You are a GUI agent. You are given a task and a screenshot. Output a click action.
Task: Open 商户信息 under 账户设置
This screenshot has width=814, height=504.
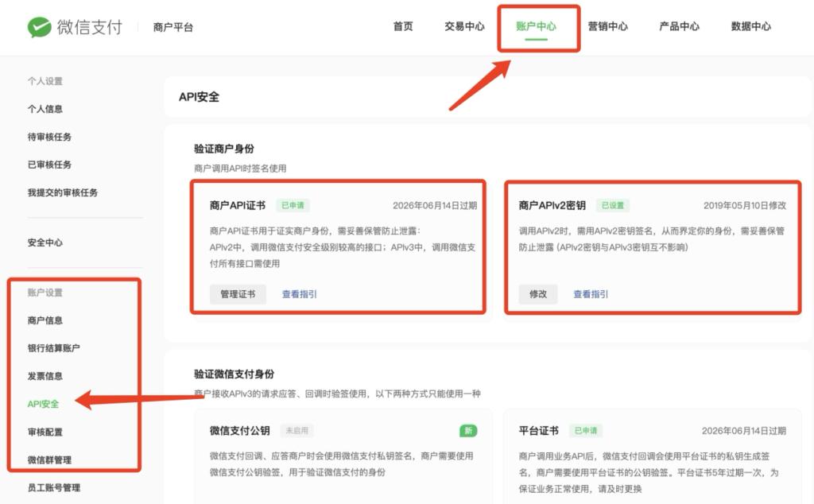point(45,320)
